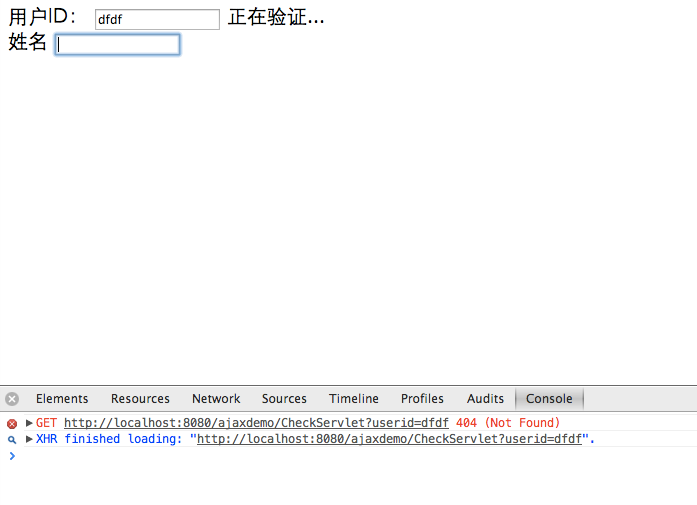Expand the XHR finished loading entry
Image resolution: width=697 pixels, height=505 pixels.
[x=29, y=439]
